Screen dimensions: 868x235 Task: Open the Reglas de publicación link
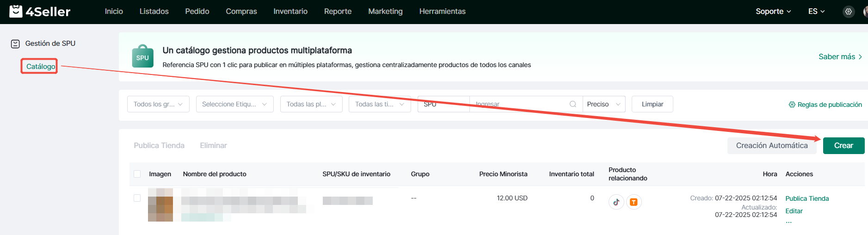[825, 105]
